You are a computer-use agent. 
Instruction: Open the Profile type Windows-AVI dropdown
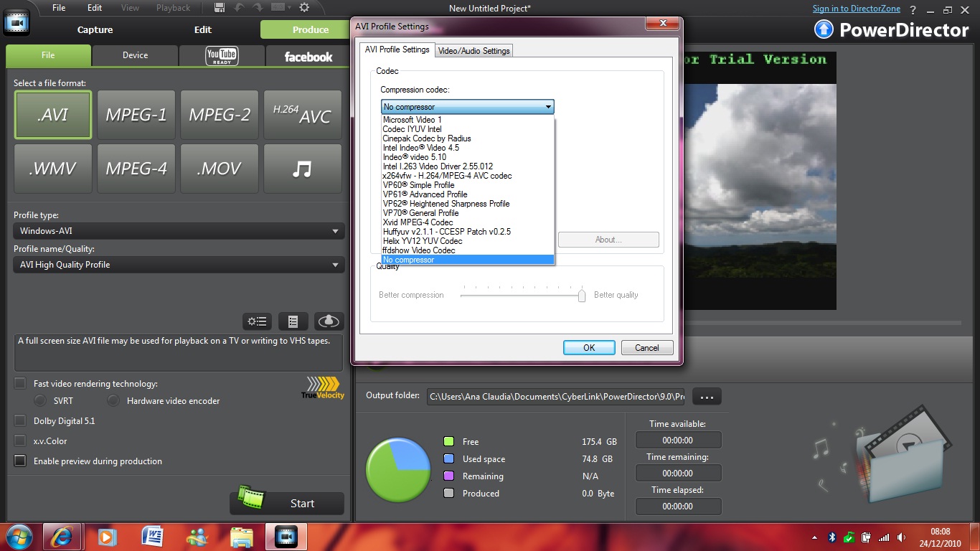click(x=179, y=231)
